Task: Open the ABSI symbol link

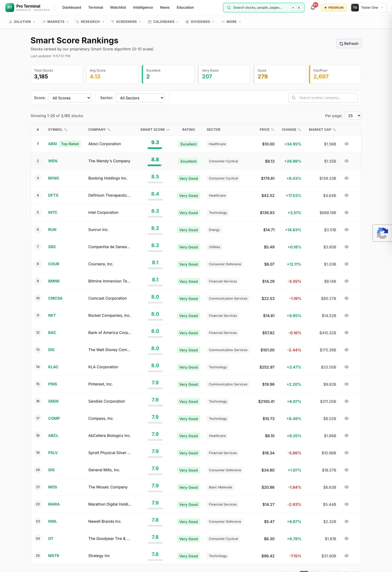Action: (52, 144)
